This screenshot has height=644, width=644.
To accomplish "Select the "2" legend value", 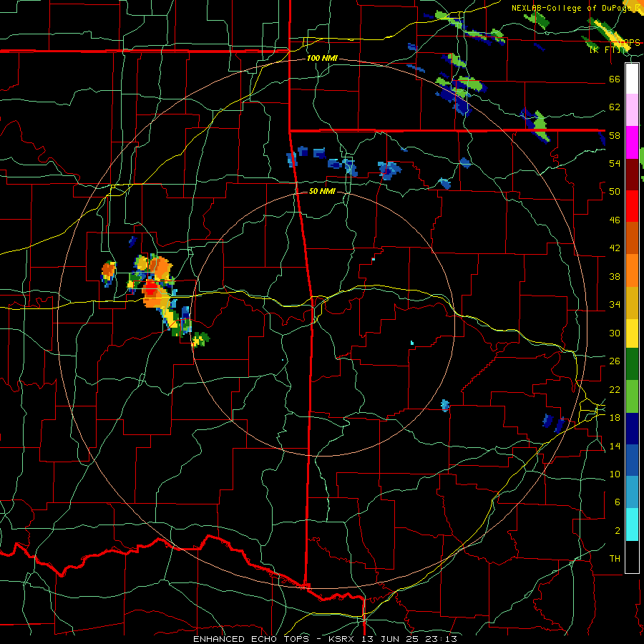I will click(618, 531).
